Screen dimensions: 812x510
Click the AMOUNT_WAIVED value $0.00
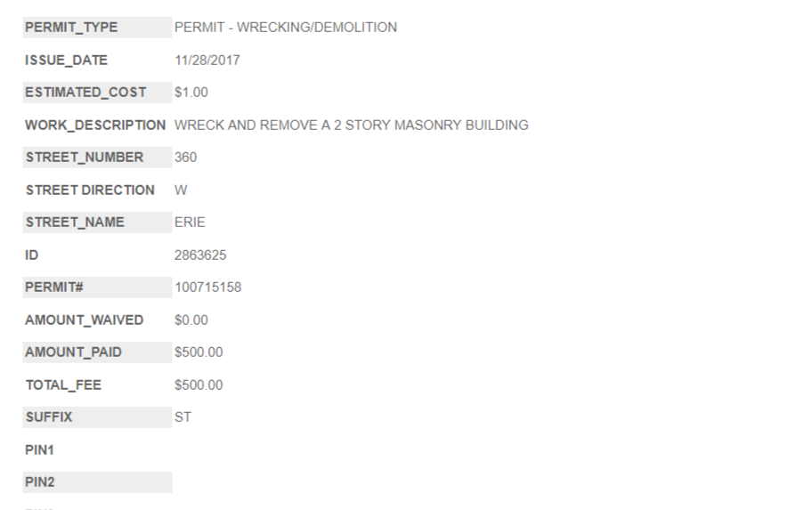click(x=191, y=320)
